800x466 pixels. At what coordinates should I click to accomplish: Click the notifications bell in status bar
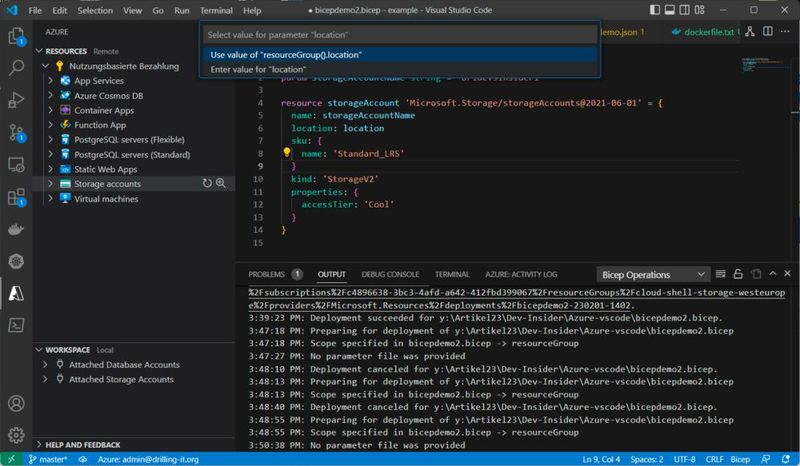point(786,459)
